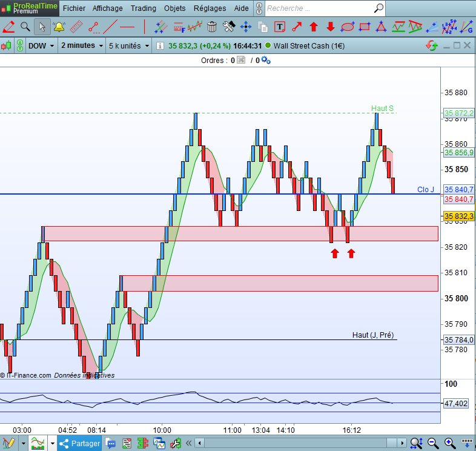The width and height of the screenshot is (476, 451).
Task: Cancel all orders via grey X icon
Action: tap(241, 60)
